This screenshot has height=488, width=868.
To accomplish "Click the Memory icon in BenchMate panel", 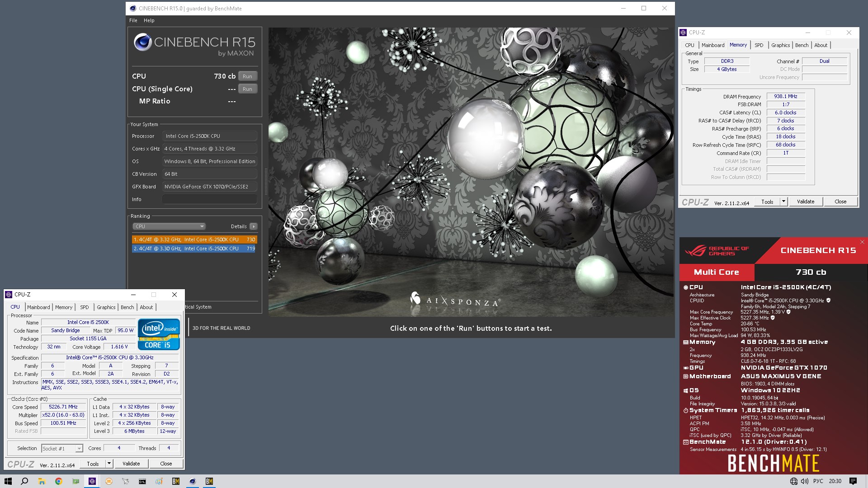I will point(686,342).
